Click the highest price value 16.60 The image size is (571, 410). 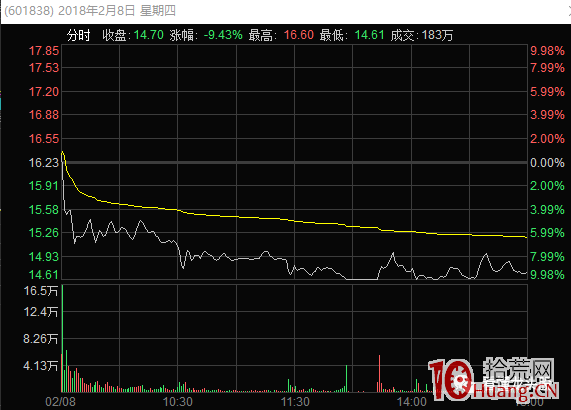[299, 35]
